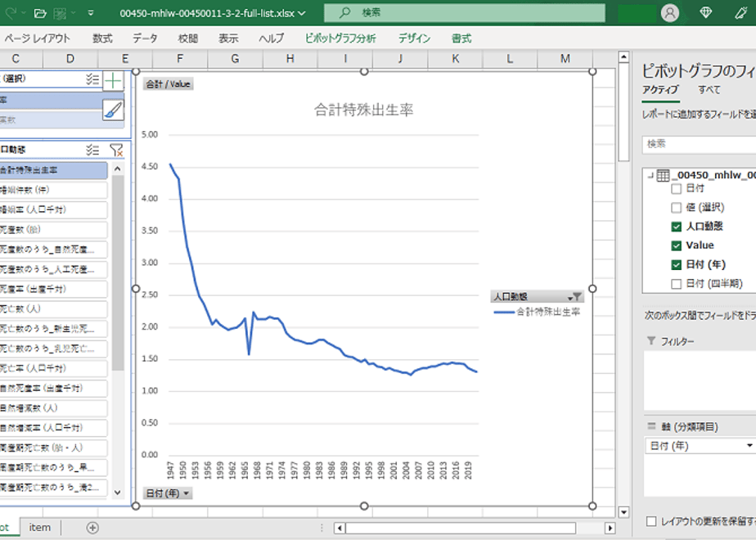Check the 日付 (四半期) field checkbox
This screenshot has height=540, width=756.
[676, 283]
